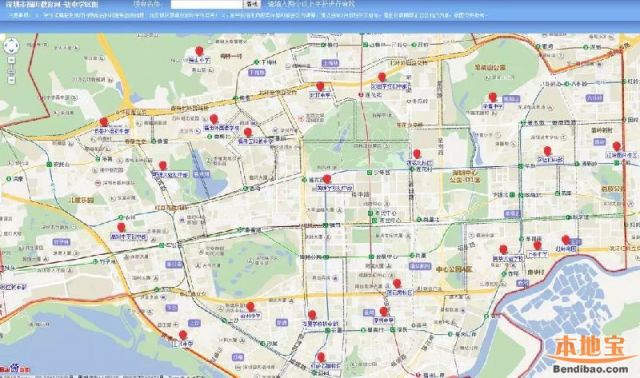
Task: Select the red marker below 笔架山公园 label
Action: tap(493, 97)
